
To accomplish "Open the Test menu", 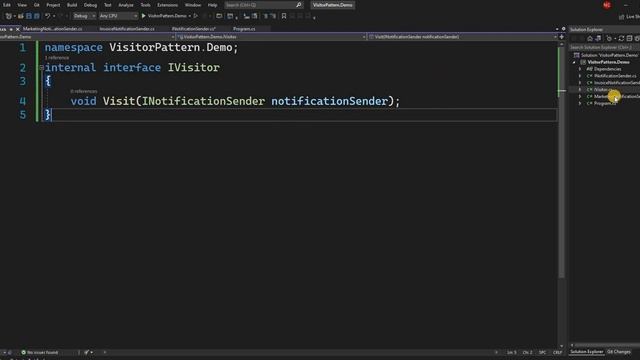I will [x=107, y=5].
